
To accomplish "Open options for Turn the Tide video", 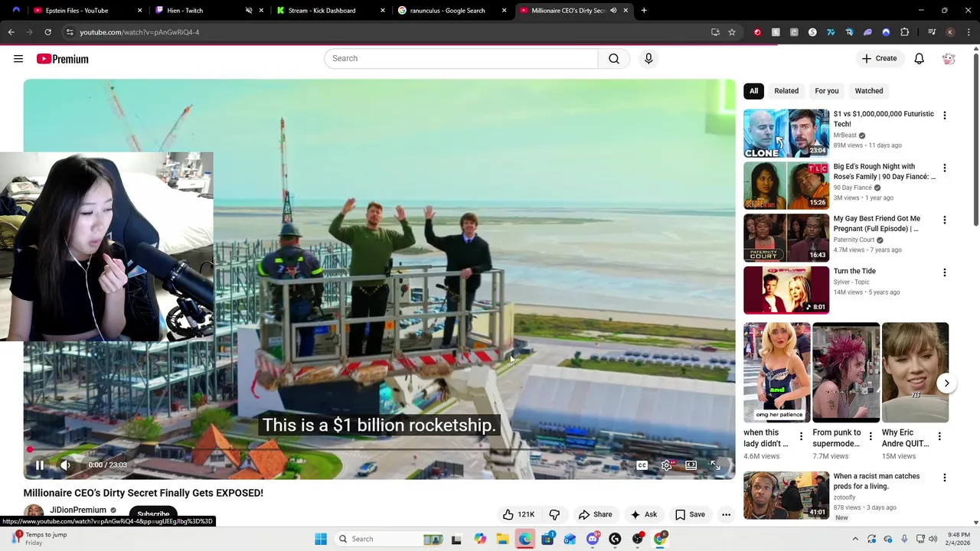I will pos(944,272).
